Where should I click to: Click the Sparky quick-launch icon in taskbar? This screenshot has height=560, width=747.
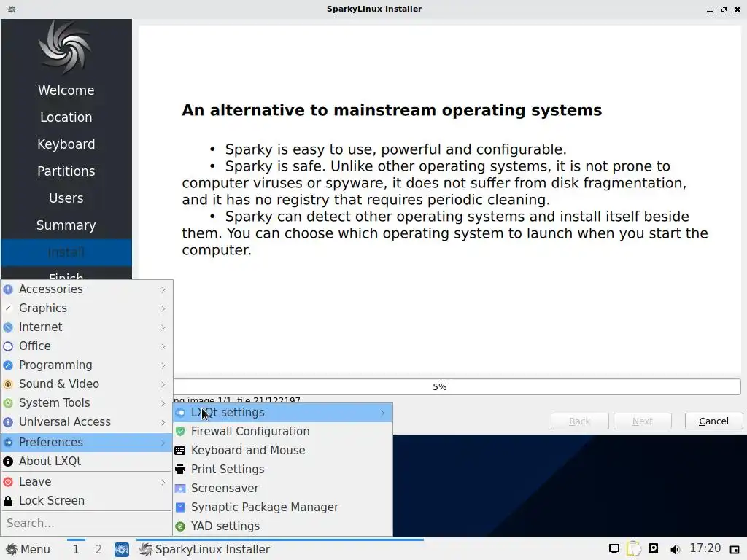coord(122,550)
